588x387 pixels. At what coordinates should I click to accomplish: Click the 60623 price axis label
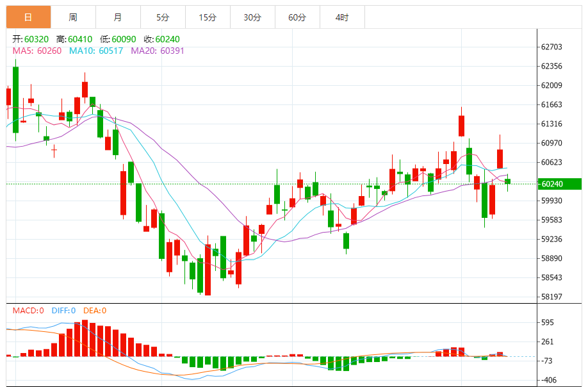[551, 162]
